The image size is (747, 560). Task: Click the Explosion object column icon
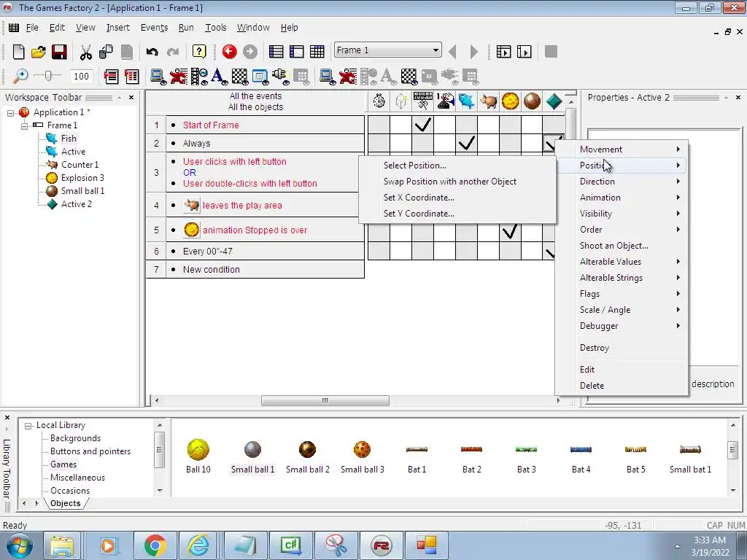click(510, 101)
